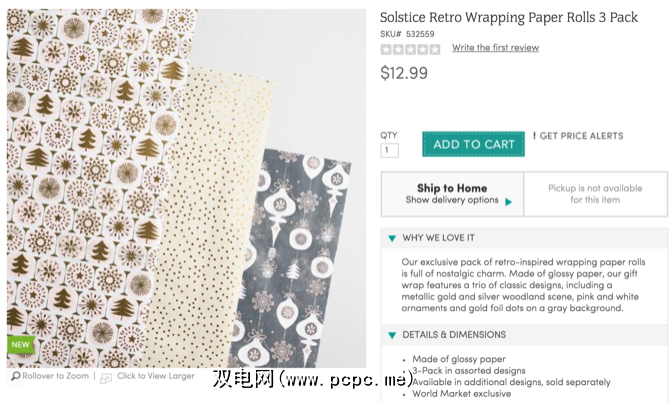This screenshot has width=670, height=402.
Task: Click the teal arrow beside Show delivery options
Action: [508, 201]
